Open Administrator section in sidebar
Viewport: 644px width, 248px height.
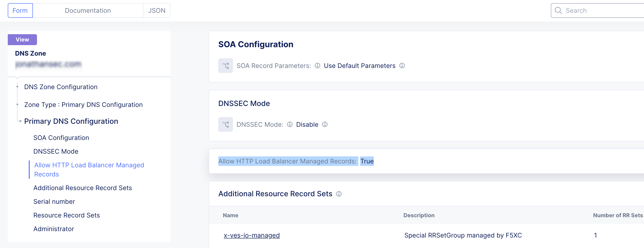point(53,229)
